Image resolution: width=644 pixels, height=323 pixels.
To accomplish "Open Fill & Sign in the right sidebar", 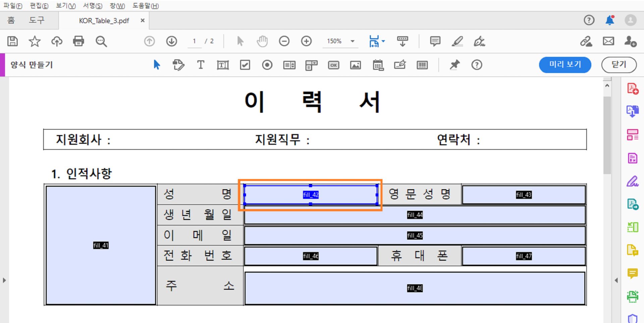I will pyautogui.click(x=633, y=181).
